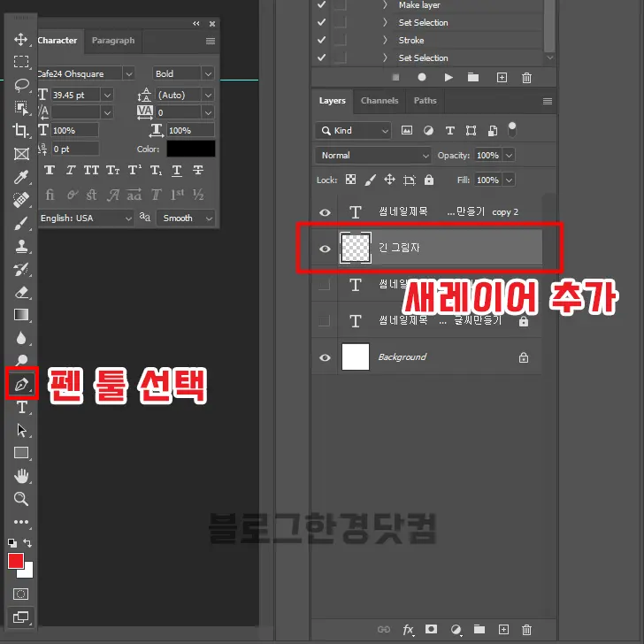Change the screen mode
Screen dimensions: 644x644
(x=20, y=617)
